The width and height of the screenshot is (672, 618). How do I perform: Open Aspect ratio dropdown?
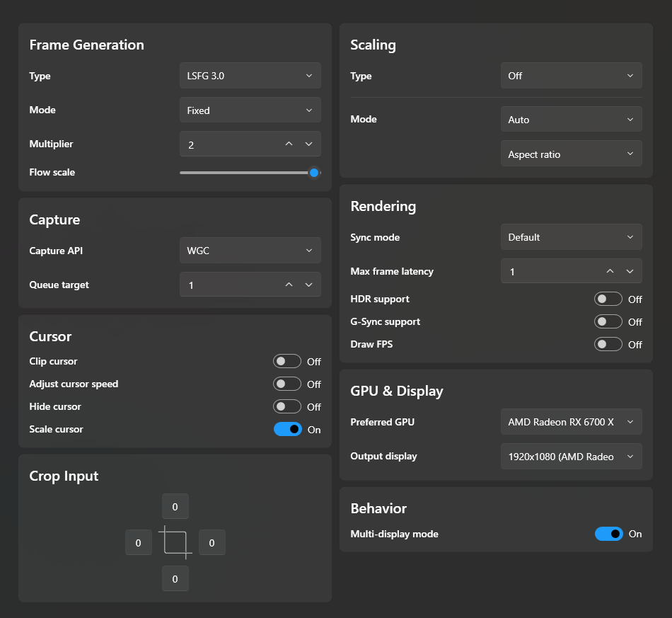(572, 154)
